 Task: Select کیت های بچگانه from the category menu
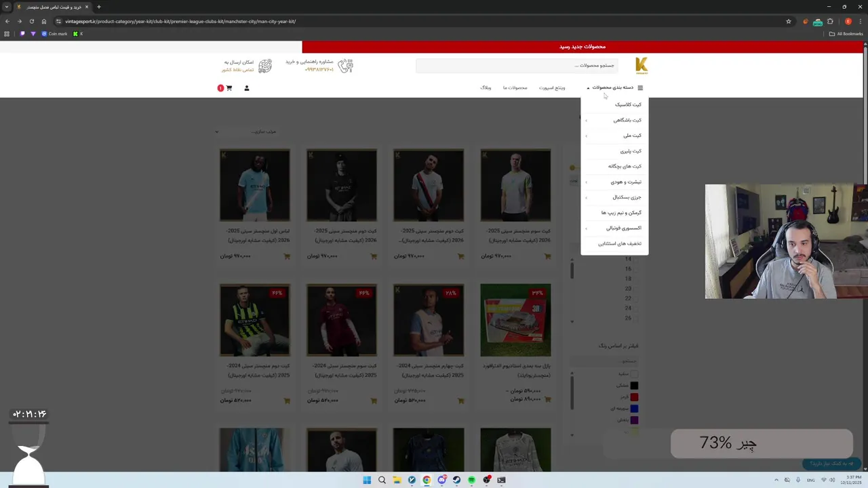(625, 166)
